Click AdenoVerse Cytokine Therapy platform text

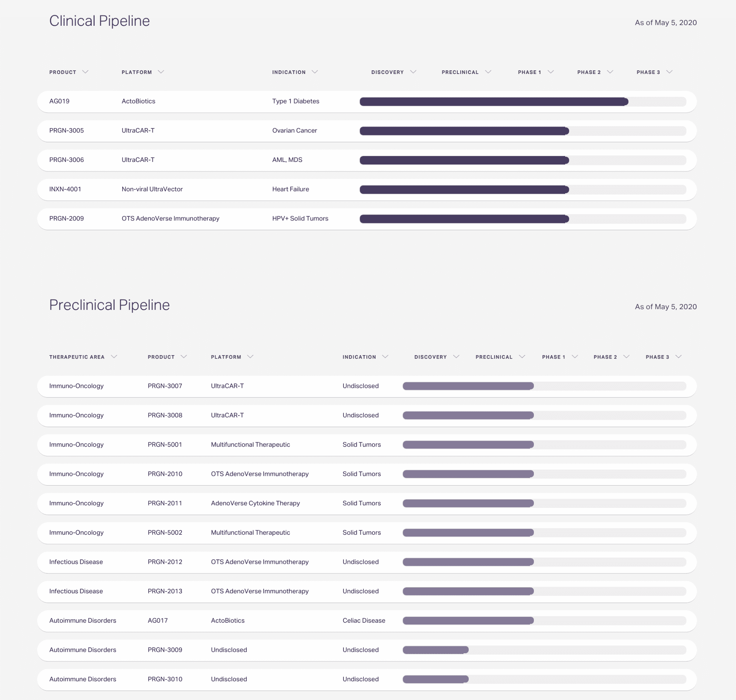[x=255, y=503]
